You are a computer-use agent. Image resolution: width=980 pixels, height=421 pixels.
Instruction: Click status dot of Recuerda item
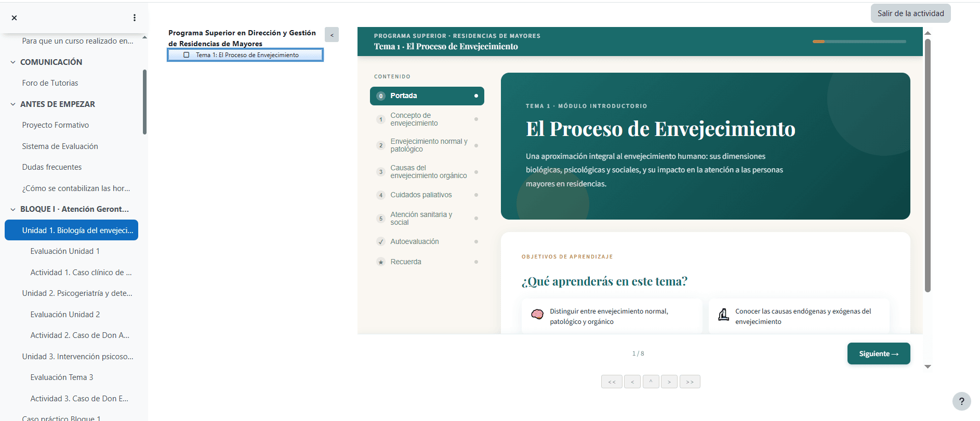point(476,262)
